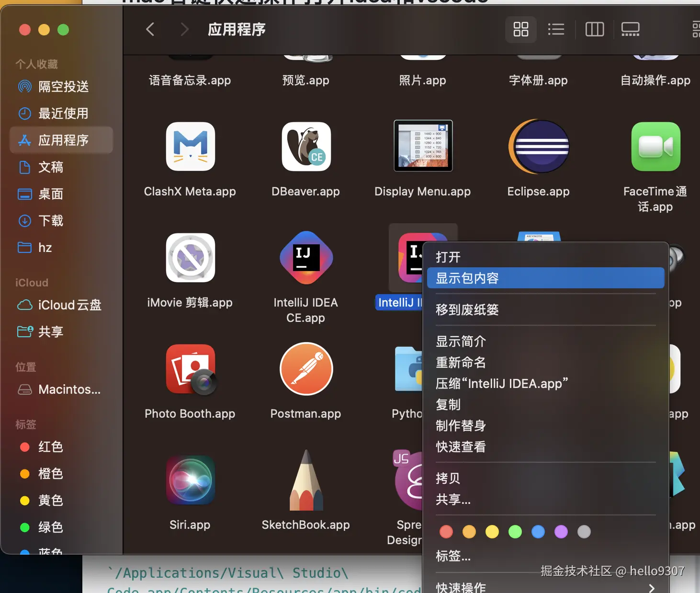
Task: Choose 重新命名 from the context menu
Action: 545,363
